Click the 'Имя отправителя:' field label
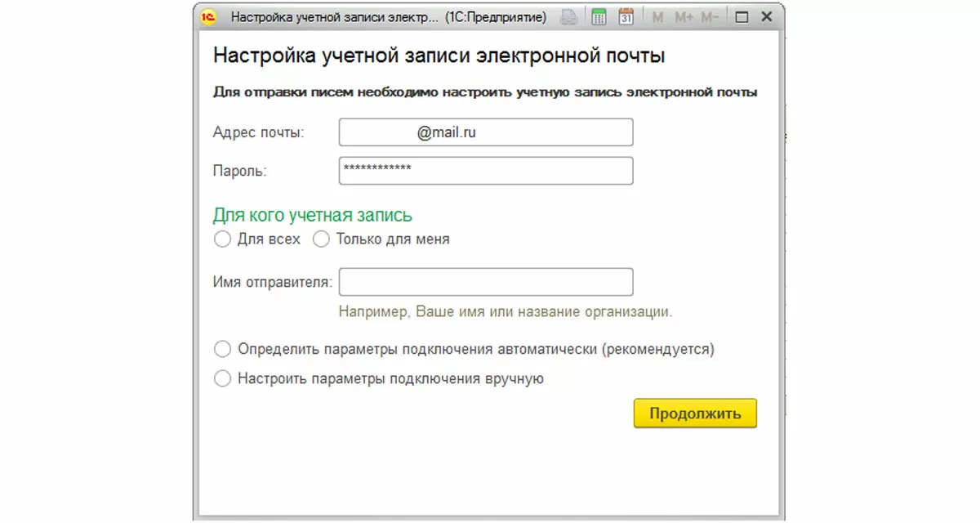 coord(273,283)
